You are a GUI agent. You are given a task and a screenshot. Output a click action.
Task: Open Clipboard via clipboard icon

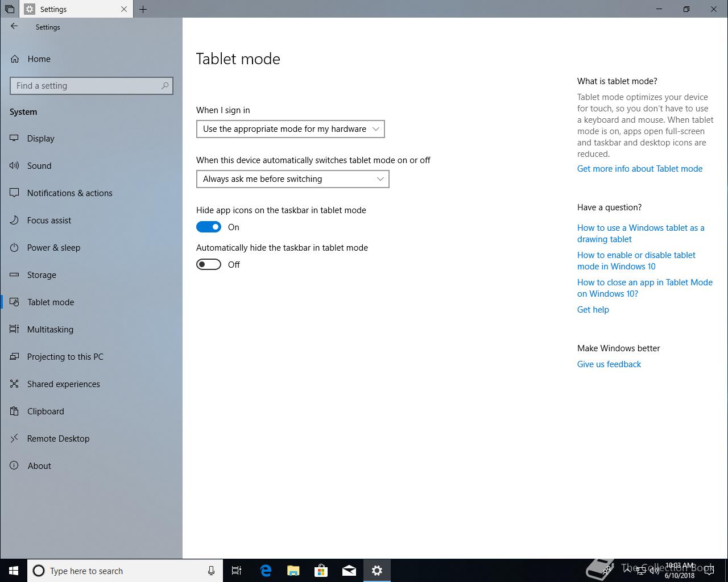point(15,411)
